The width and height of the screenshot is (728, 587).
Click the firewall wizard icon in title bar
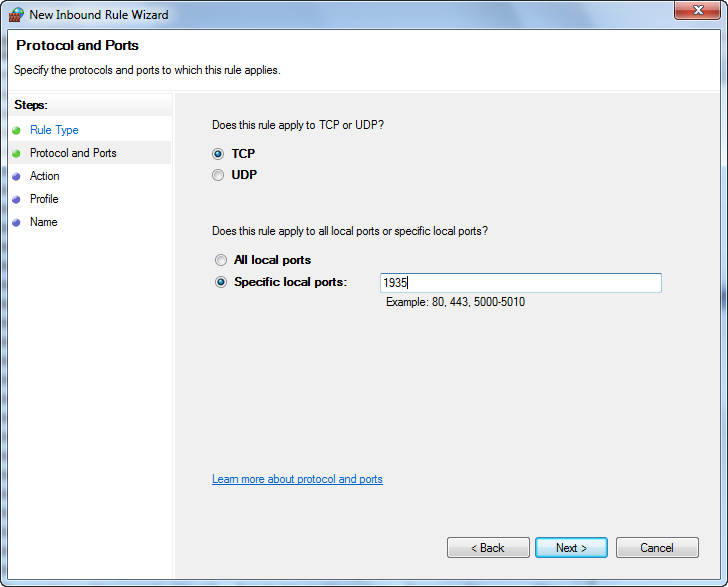point(16,15)
